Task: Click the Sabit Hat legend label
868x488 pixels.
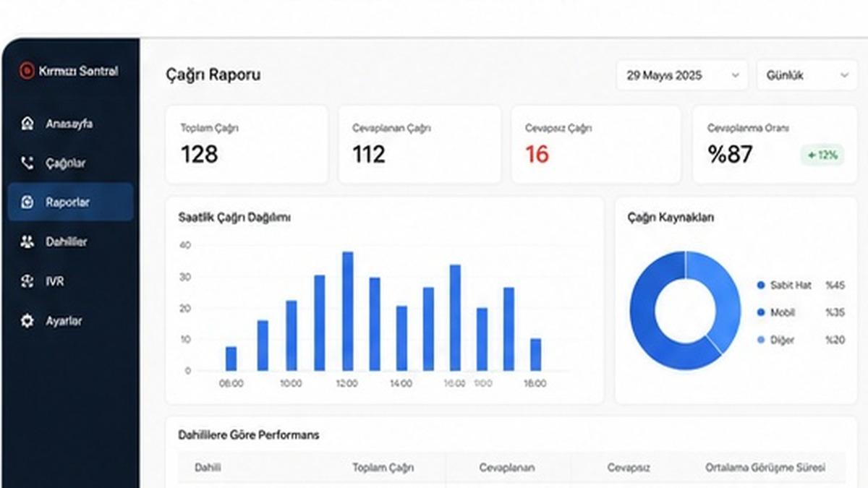Action: [x=791, y=286]
